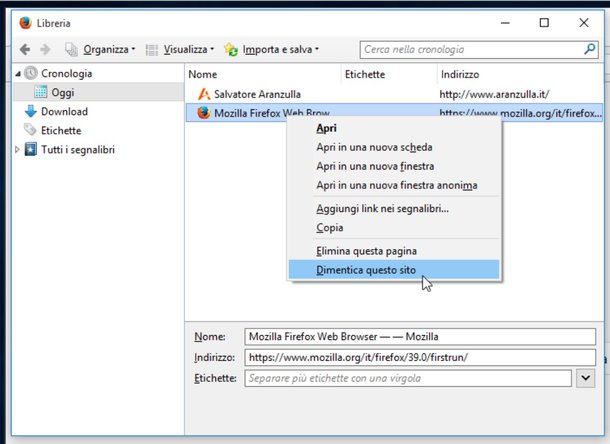Select Tutti i segnalibri in sidebar
The width and height of the screenshot is (610, 444).
pos(78,149)
